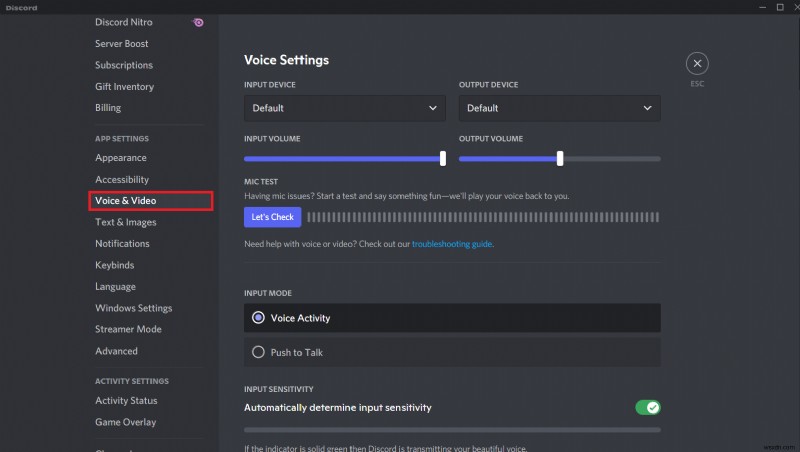The image size is (800, 452).
Task: Open the Notifications settings tab
Action: click(x=122, y=243)
